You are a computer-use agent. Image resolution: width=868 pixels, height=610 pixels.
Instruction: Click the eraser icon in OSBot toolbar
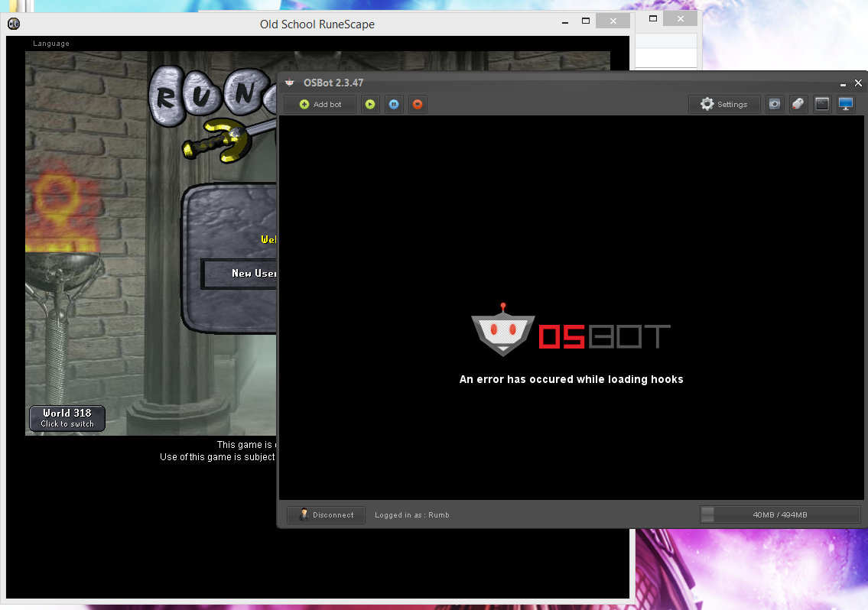click(x=798, y=104)
